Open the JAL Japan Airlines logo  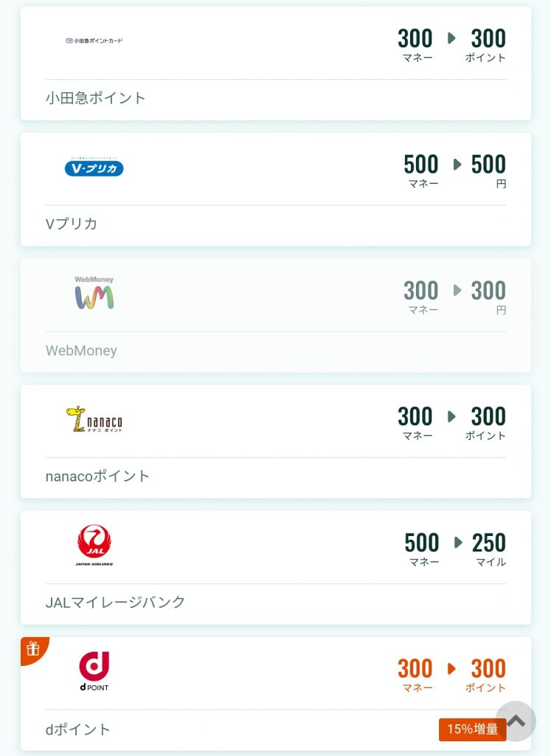[94, 546]
